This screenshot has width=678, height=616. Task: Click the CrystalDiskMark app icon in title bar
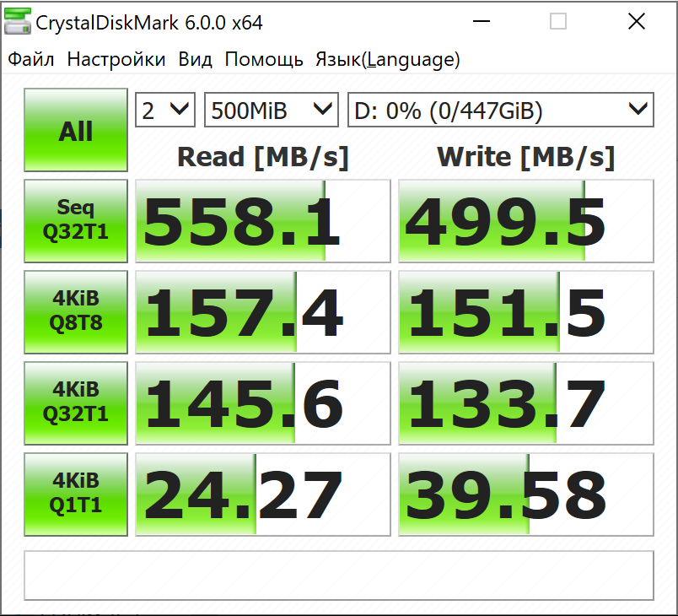[18, 21]
